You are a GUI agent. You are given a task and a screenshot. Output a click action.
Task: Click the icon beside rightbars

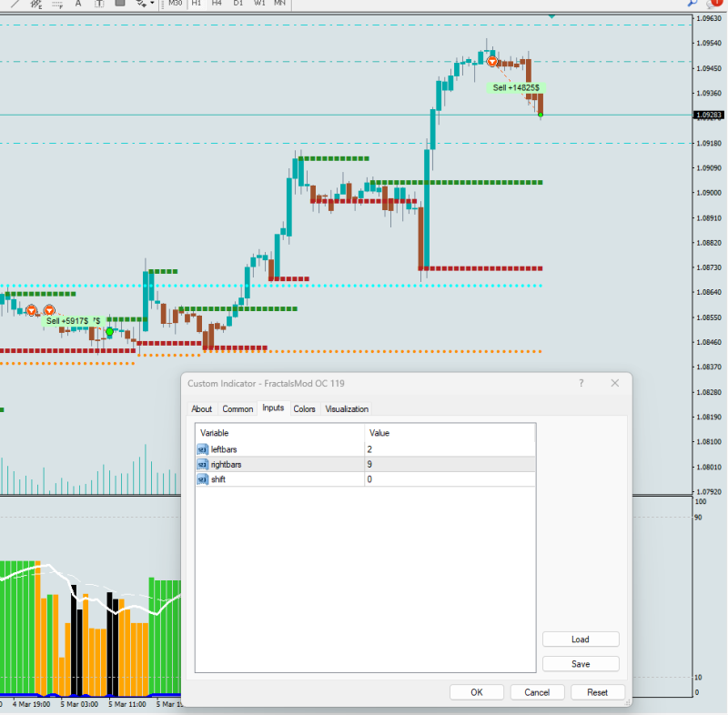pyautogui.click(x=202, y=465)
